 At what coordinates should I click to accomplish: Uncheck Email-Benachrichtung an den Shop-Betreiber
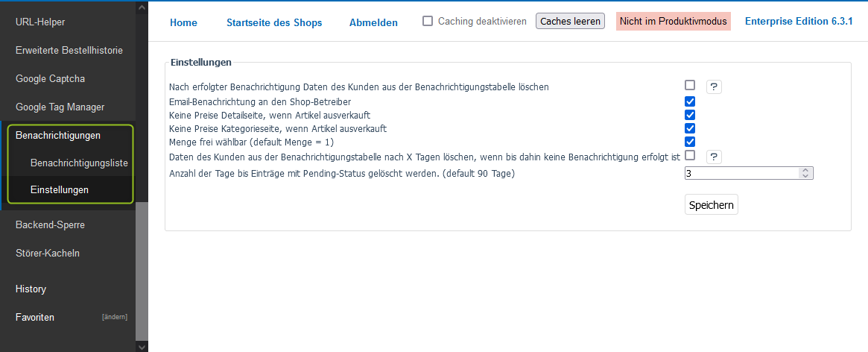tap(690, 101)
